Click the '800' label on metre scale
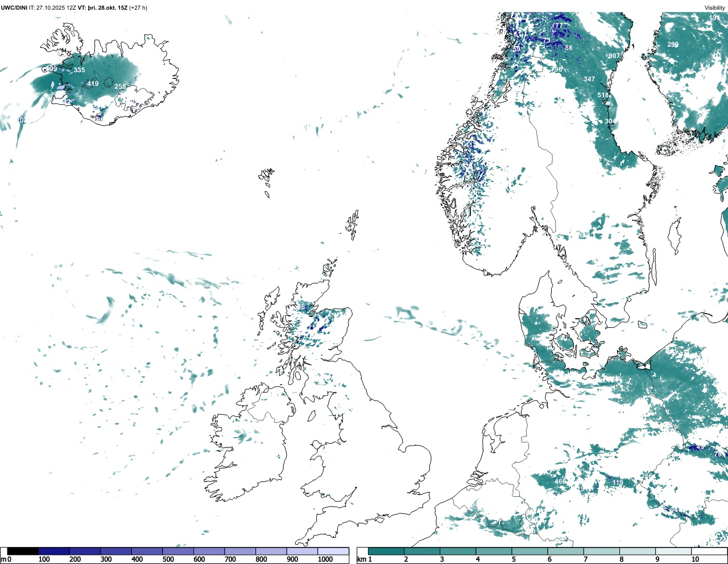 click(261, 559)
